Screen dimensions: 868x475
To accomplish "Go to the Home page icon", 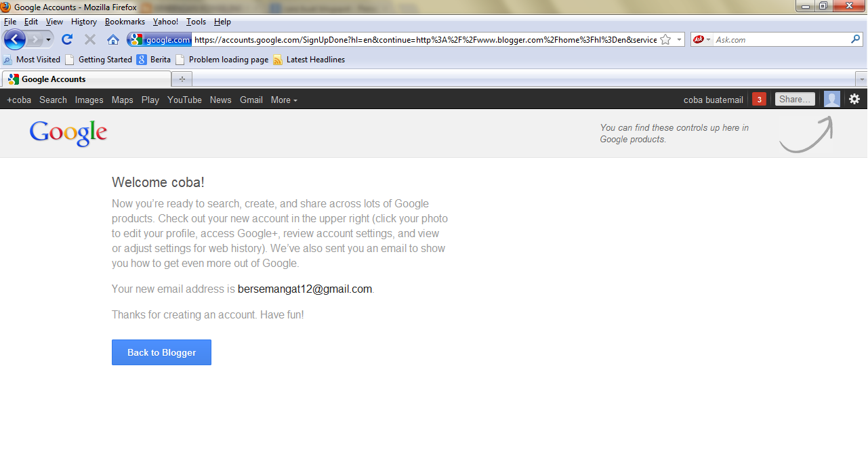I will click(x=113, y=39).
